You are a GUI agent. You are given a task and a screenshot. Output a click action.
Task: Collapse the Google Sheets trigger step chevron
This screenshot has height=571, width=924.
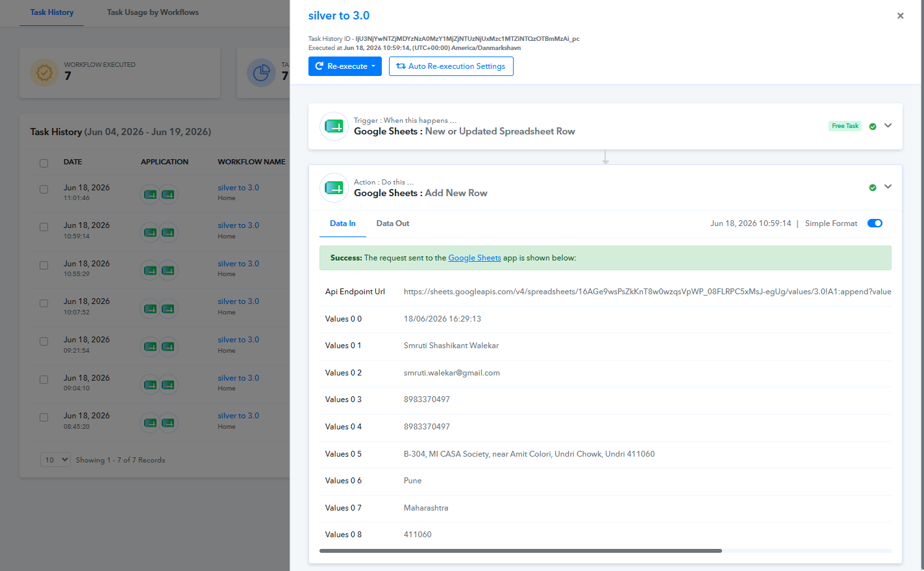pos(888,126)
